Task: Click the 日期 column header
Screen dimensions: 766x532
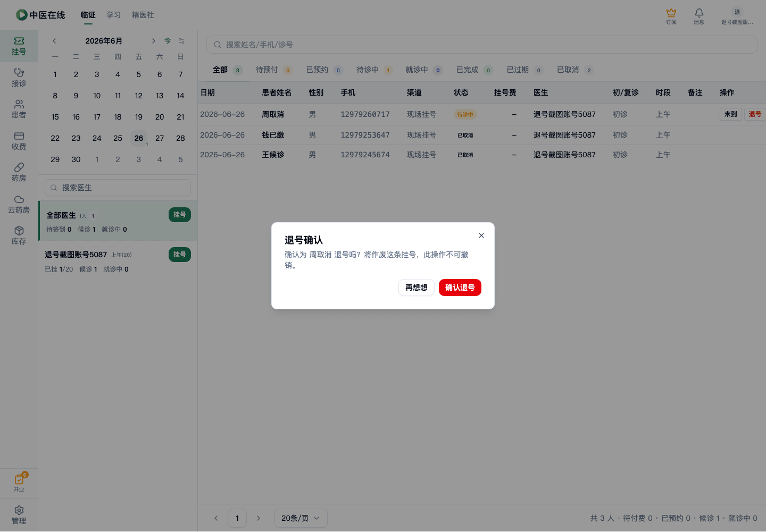Action: point(207,92)
